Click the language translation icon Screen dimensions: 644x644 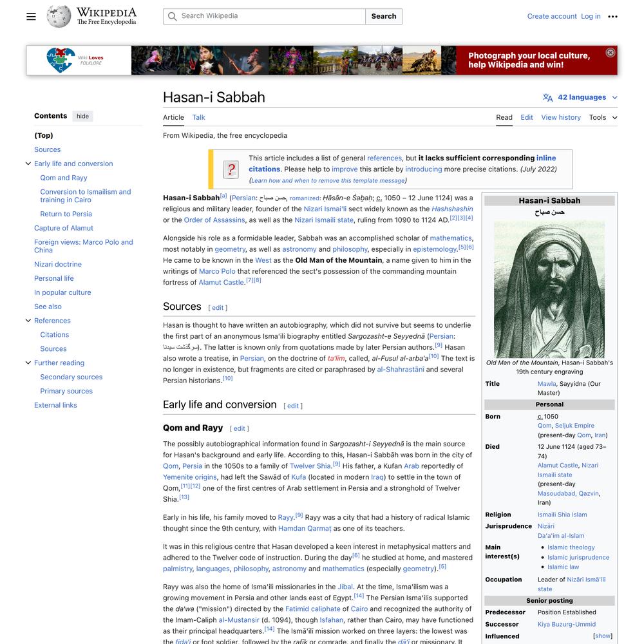pyautogui.click(x=547, y=97)
